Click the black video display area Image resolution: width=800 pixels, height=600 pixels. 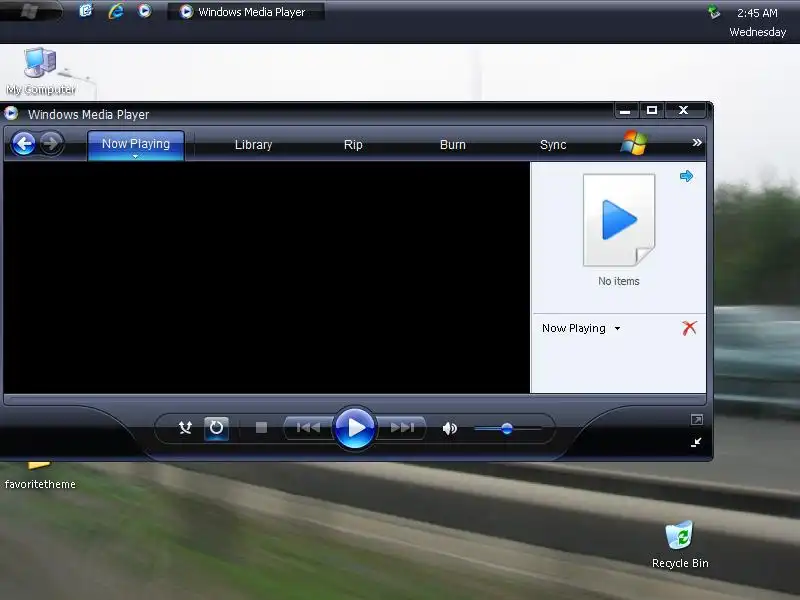click(266, 278)
